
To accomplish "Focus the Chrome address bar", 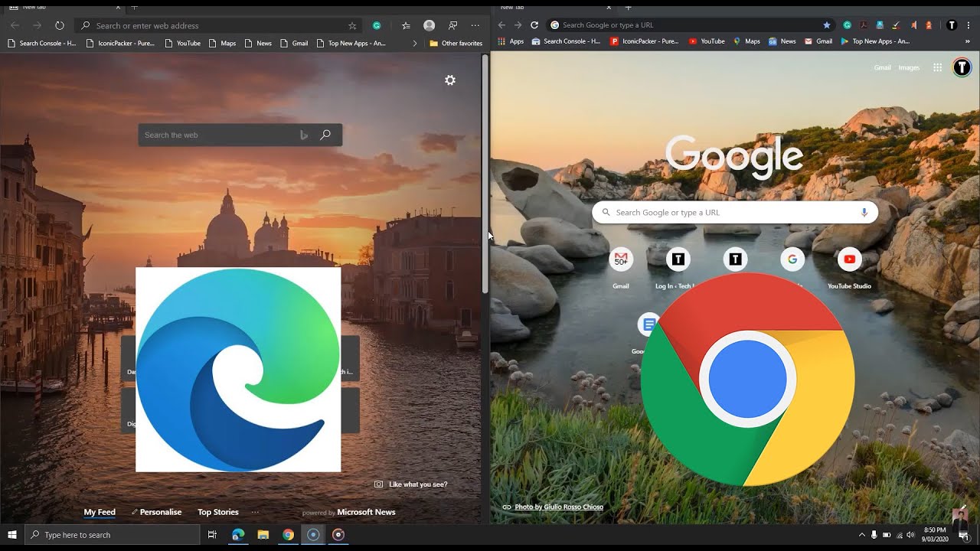I will [x=691, y=24].
